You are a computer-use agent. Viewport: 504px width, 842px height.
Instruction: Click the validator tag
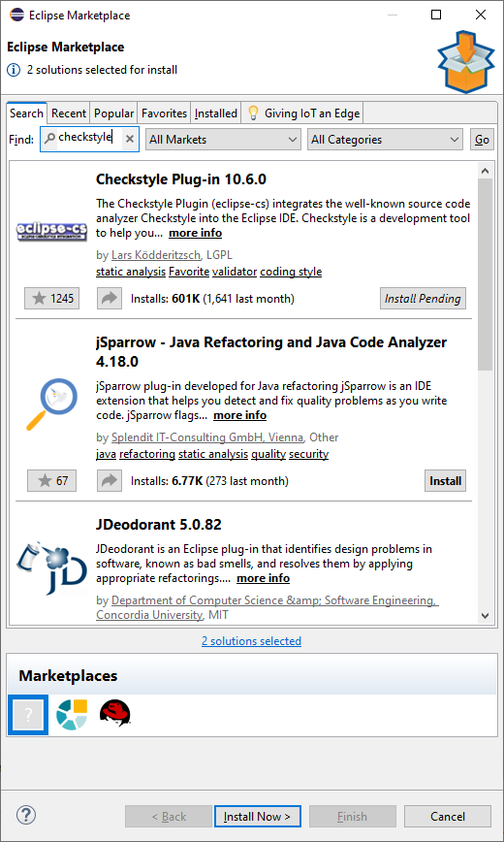(235, 272)
